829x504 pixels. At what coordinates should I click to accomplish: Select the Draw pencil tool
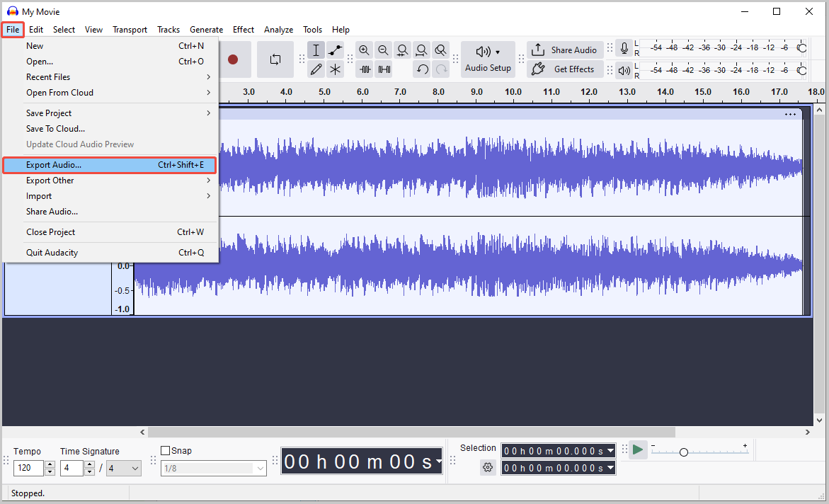(x=316, y=69)
